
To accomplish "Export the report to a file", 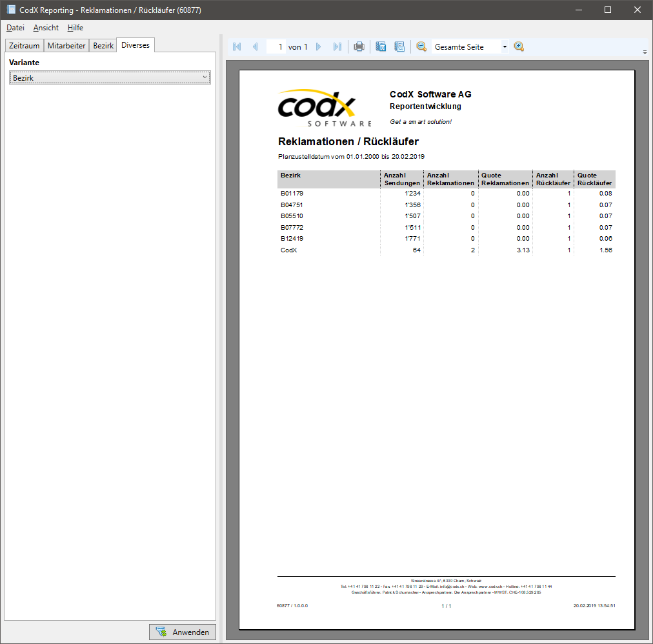I will [x=381, y=46].
